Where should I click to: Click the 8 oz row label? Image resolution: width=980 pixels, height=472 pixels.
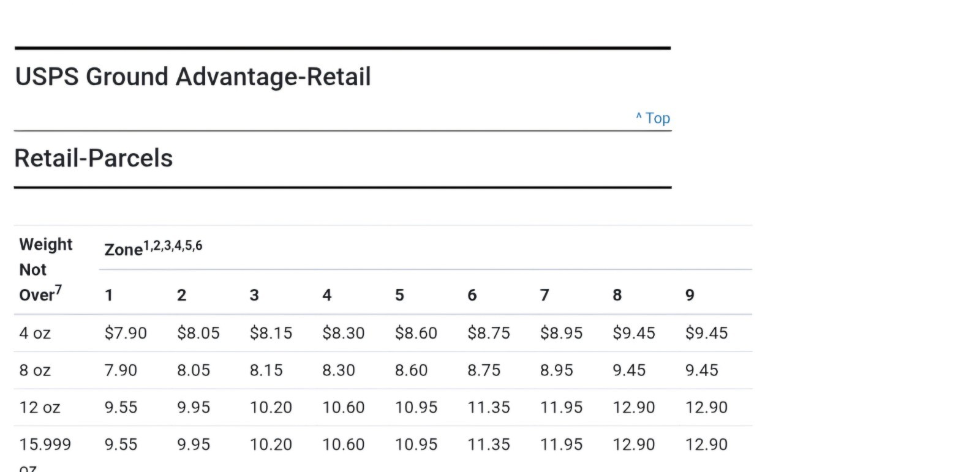[x=35, y=370]
